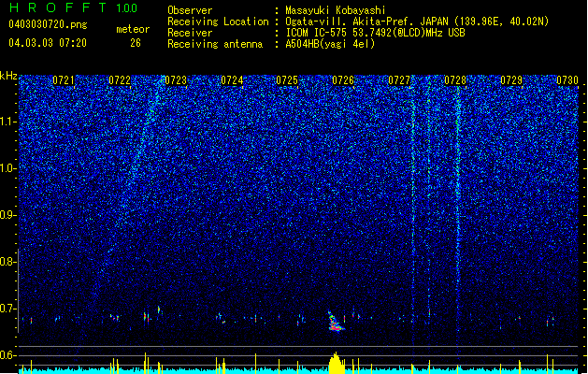
Task: Click the 0722 time marker
Action: point(120,80)
